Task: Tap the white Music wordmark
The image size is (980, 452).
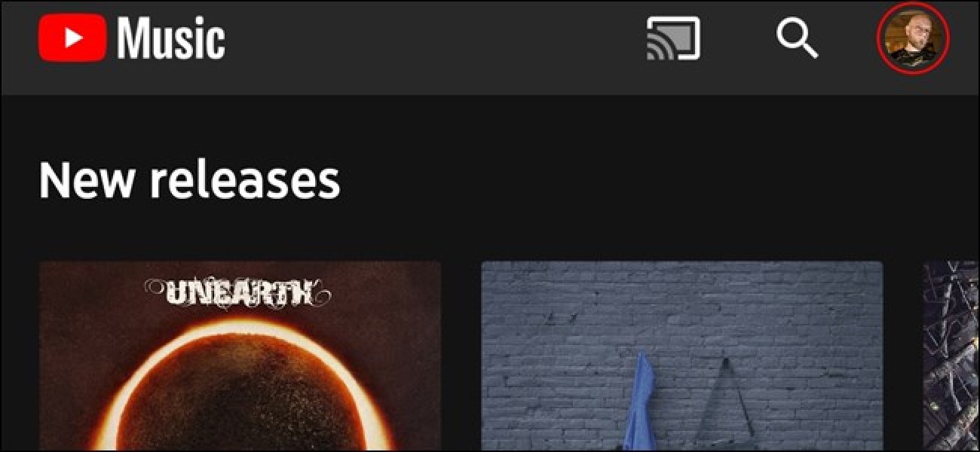Action: click(x=171, y=39)
